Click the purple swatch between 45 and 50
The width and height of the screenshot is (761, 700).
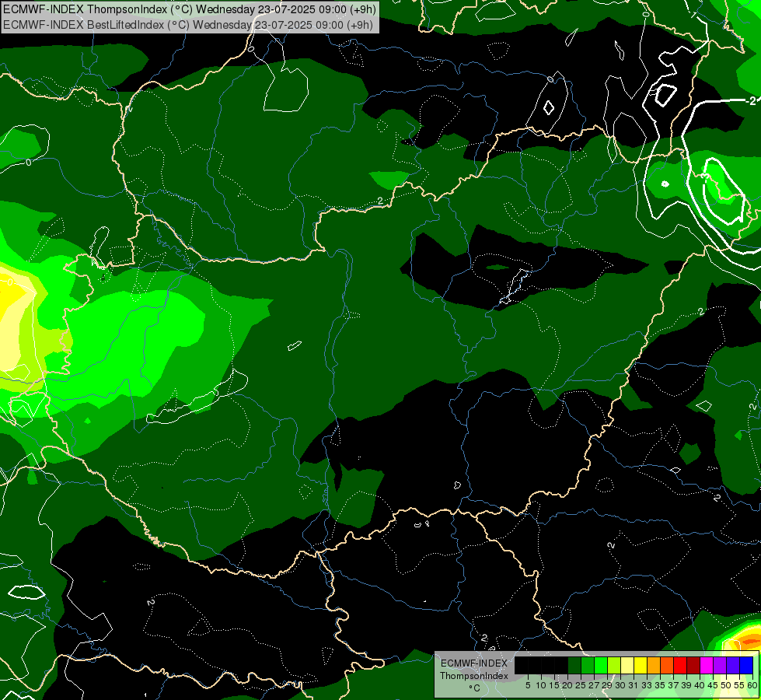pos(721,665)
